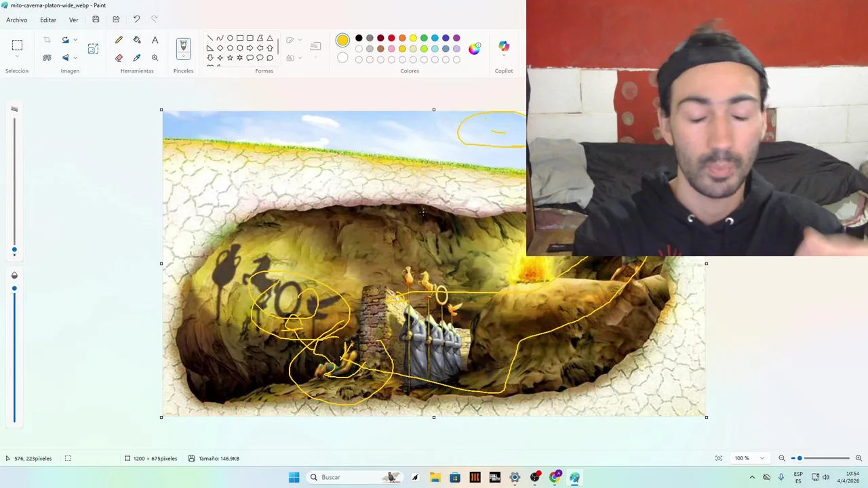Click the canvas image of Plato's cave
Viewport: 868px width, 488px height.
click(434, 263)
